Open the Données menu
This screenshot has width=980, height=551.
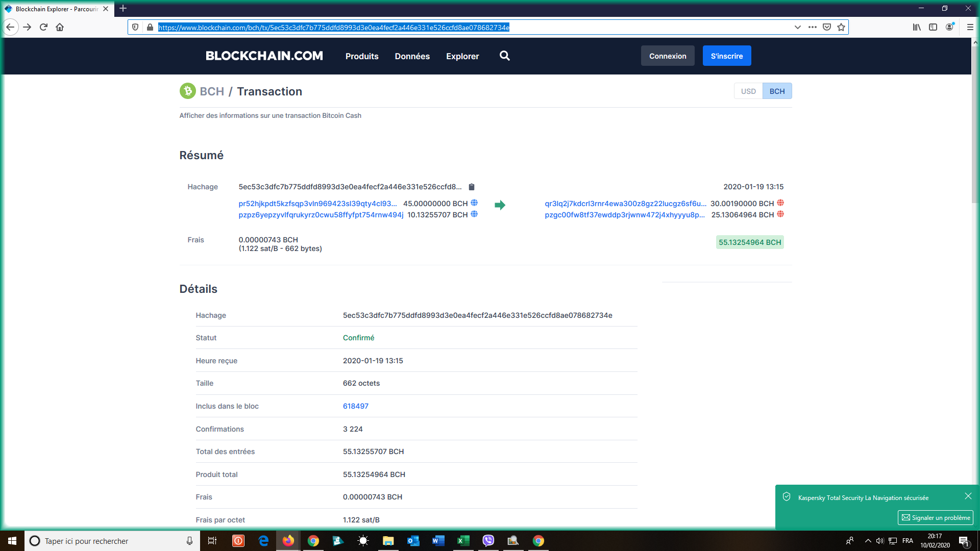point(412,56)
